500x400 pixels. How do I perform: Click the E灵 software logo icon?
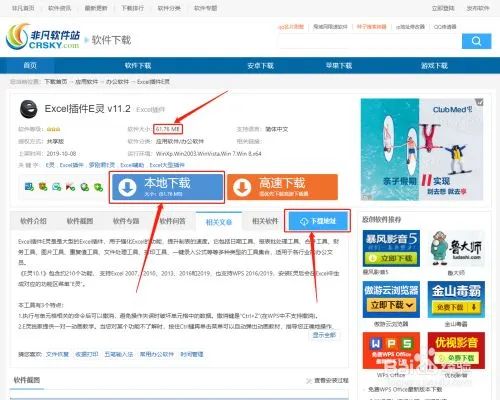(x=29, y=109)
